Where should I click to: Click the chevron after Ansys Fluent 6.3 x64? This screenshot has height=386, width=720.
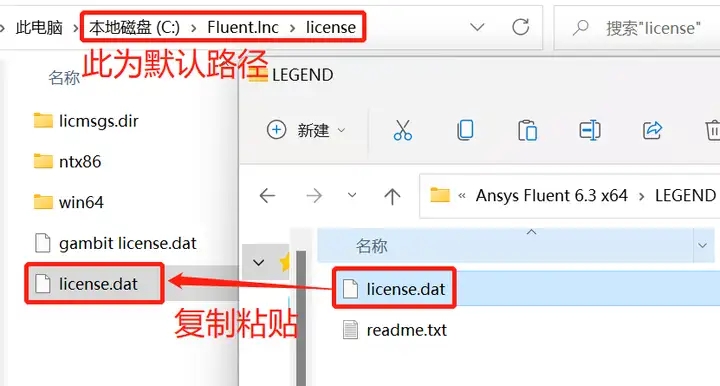click(x=641, y=196)
